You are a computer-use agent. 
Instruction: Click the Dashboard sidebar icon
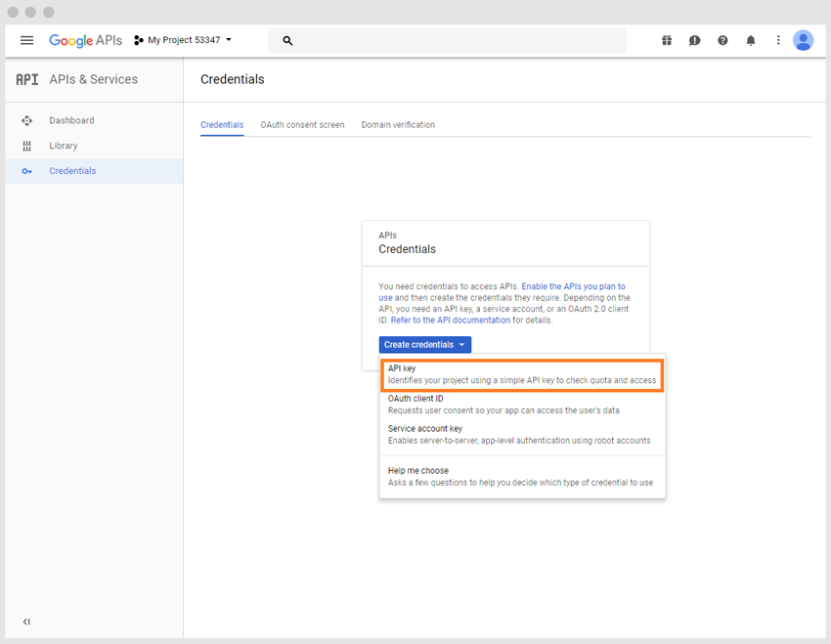[27, 121]
